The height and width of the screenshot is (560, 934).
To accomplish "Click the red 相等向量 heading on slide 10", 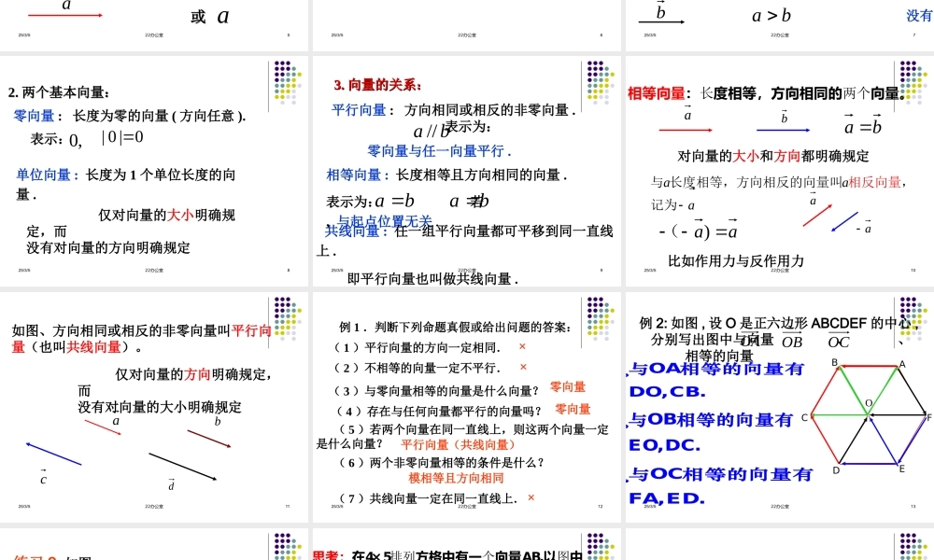I will click(x=656, y=93).
